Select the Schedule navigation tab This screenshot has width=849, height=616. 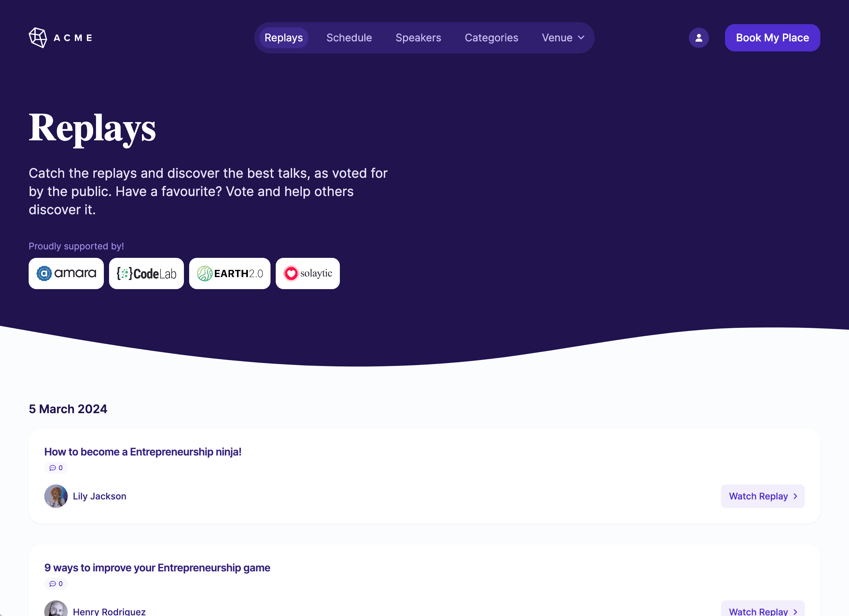(349, 37)
